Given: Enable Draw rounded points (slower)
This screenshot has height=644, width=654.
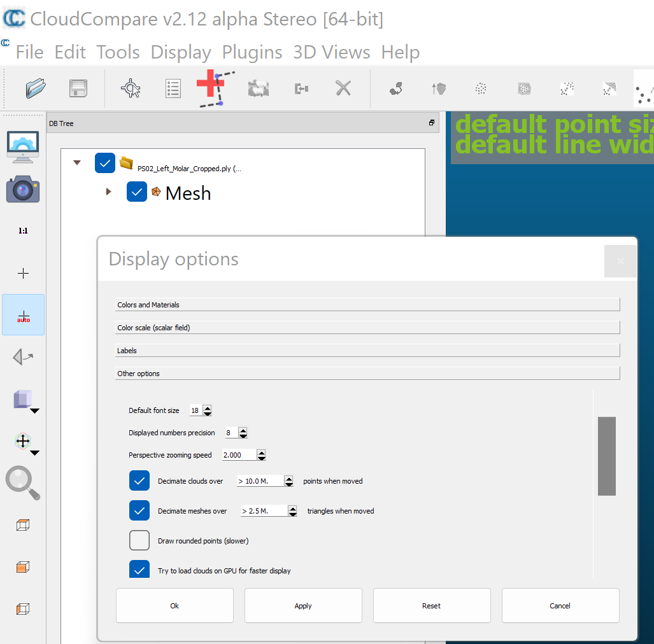Looking at the screenshot, I should (x=139, y=540).
